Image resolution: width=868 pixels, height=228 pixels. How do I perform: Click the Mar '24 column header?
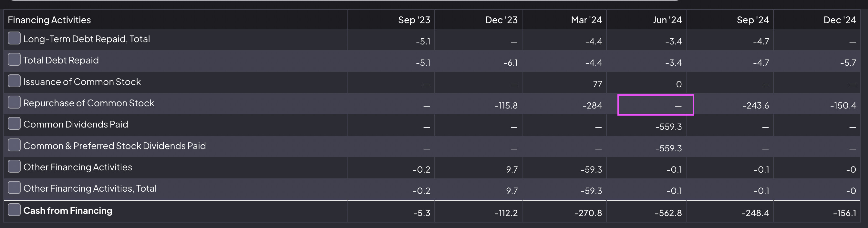(x=586, y=20)
